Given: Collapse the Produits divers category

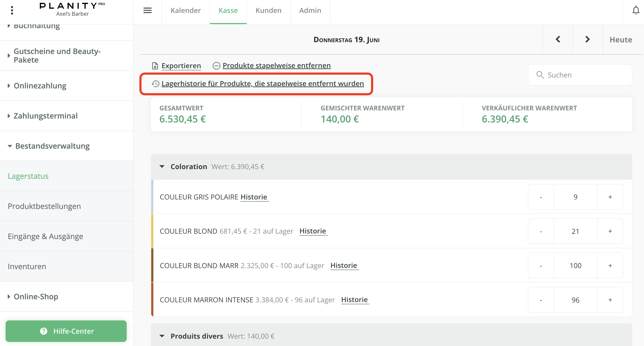Looking at the screenshot, I should coord(162,336).
